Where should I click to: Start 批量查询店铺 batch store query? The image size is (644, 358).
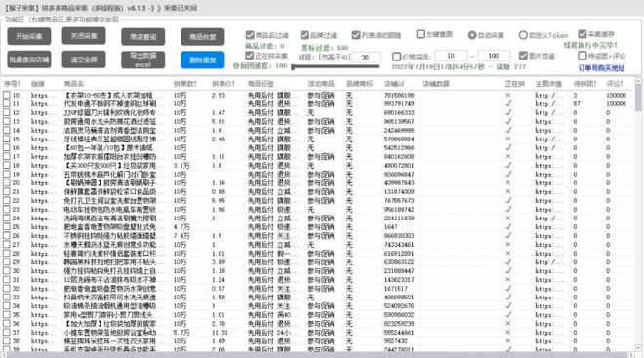click(x=29, y=60)
